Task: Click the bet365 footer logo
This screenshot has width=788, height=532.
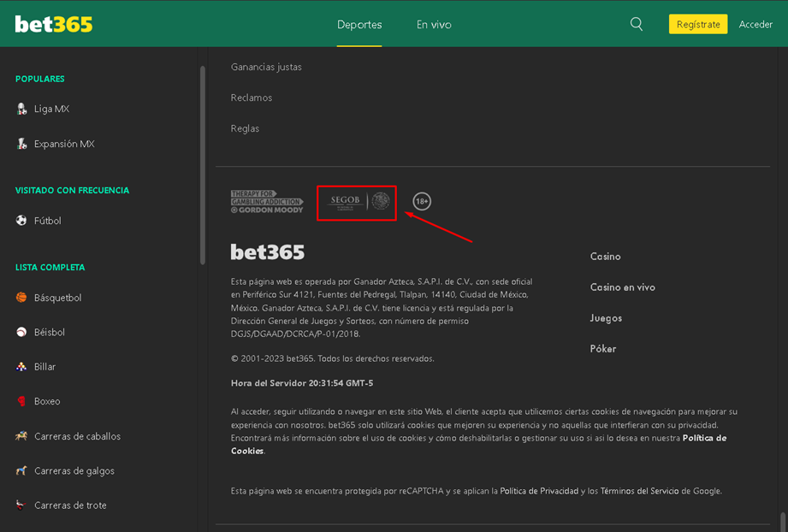Action: click(x=267, y=251)
